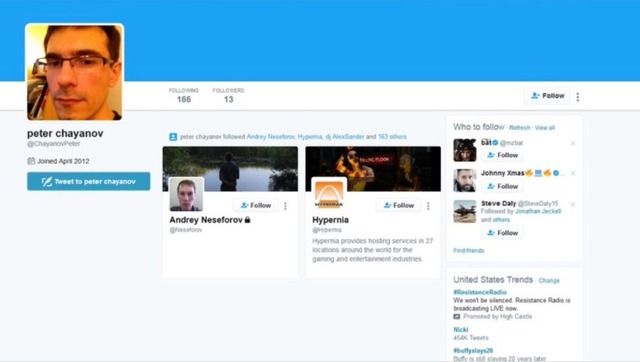This screenshot has width=640, height=362.
Task: Follow peter chayanov from the profile bar
Action: pos(547,96)
